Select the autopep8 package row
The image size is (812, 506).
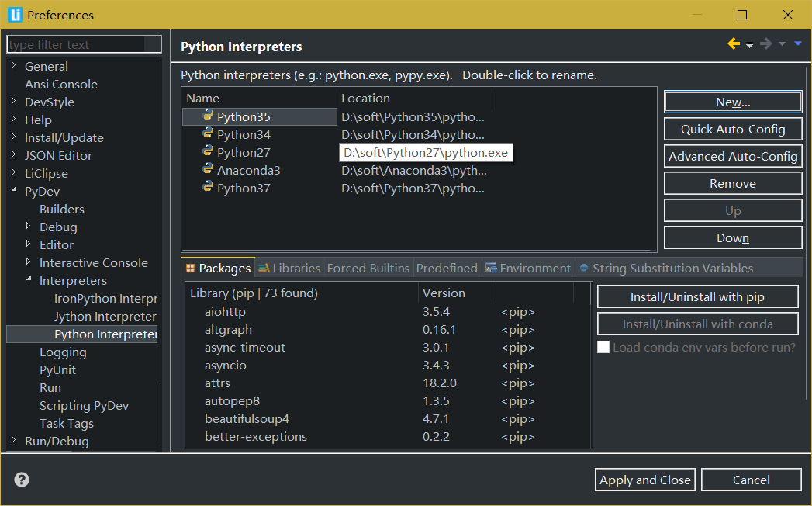(389, 400)
